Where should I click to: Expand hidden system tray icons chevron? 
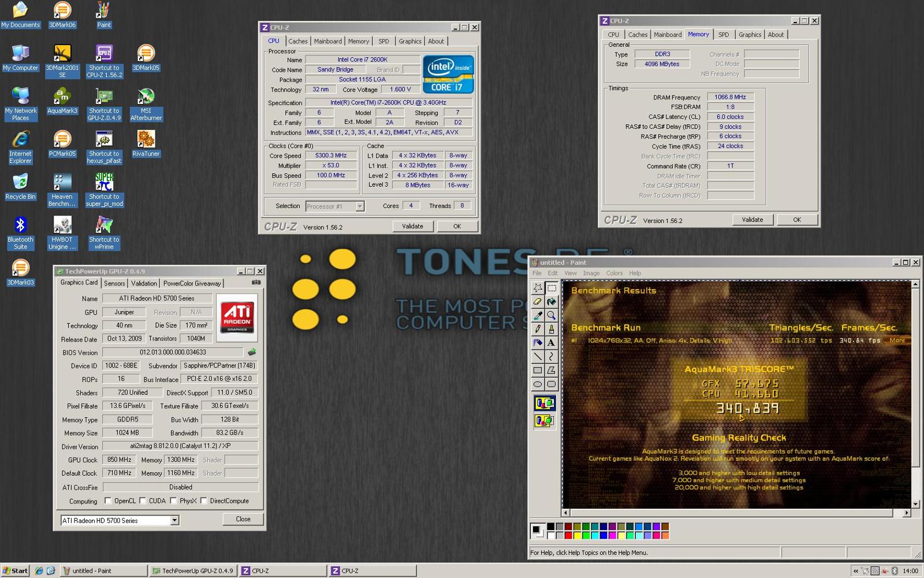pos(855,571)
